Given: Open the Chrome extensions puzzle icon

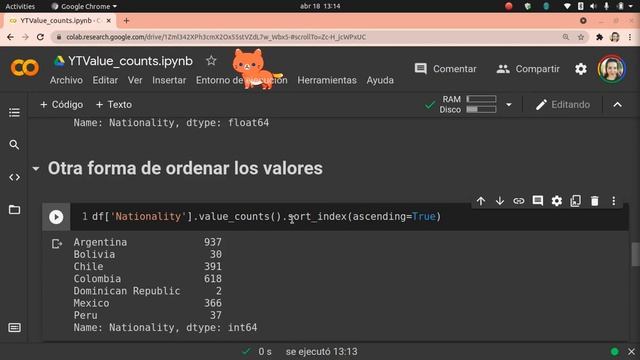Looking at the screenshot, I should [599, 37].
